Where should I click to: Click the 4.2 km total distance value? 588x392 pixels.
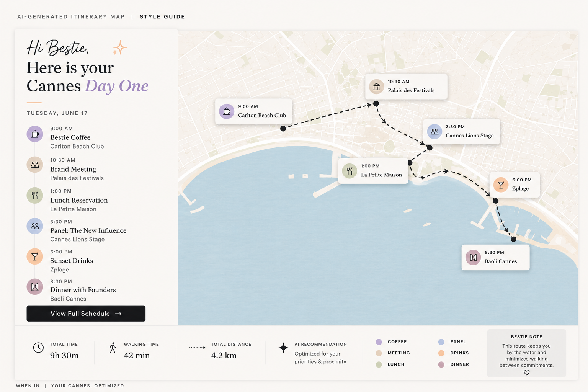coord(224,356)
